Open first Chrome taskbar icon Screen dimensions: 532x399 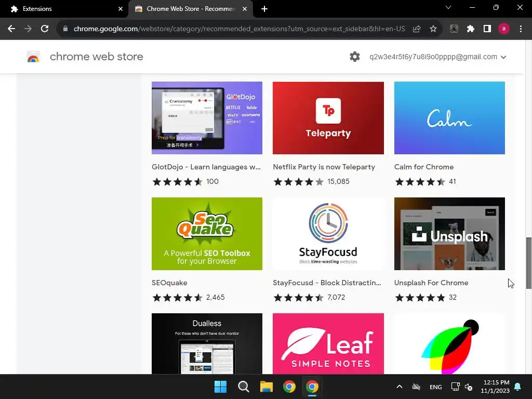[x=289, y=387]
